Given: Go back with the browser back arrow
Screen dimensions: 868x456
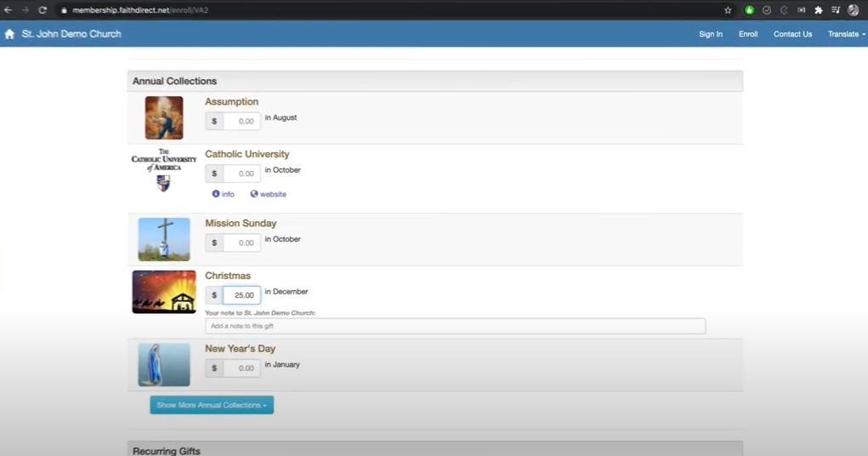Looking at the screenshot, I should pos(9,10).
